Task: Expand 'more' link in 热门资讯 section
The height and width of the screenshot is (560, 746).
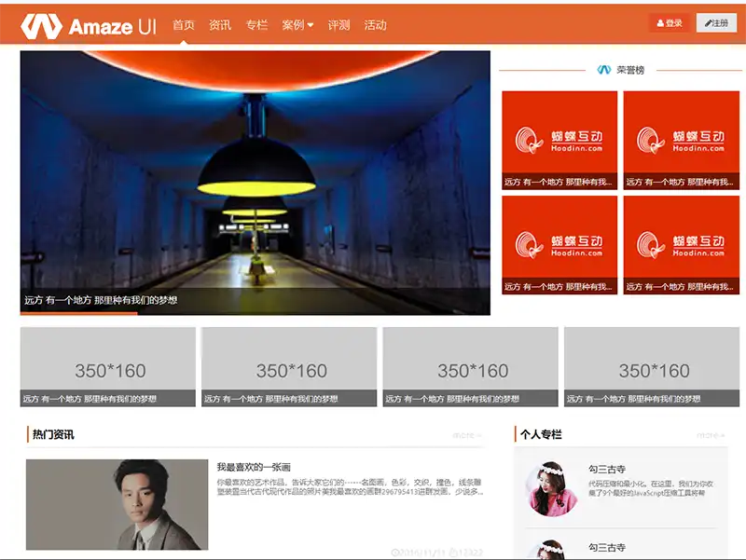Action: 466,435
